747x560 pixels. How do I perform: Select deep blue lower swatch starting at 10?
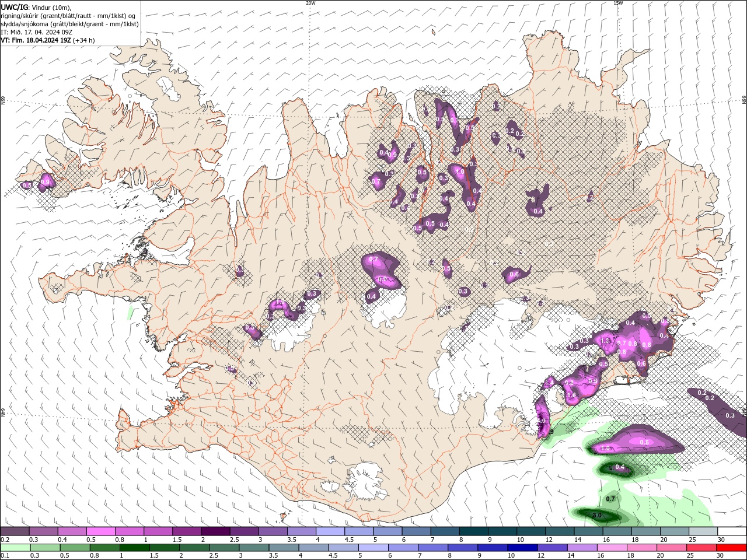(x=522, y=547)
